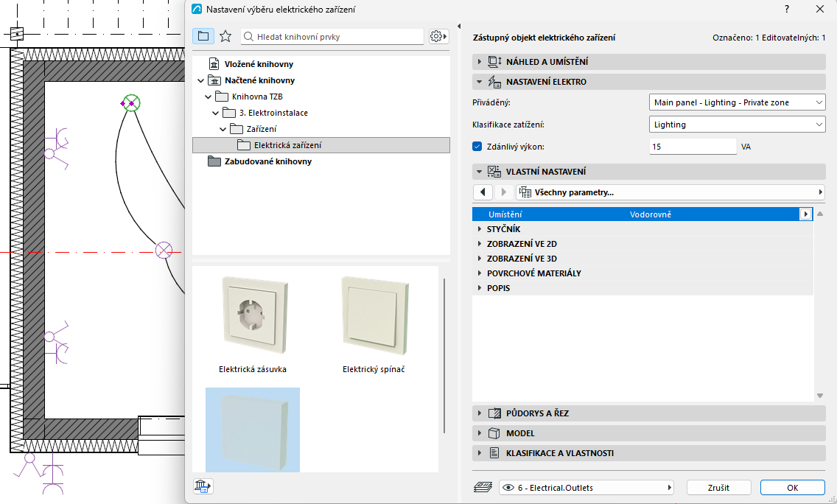Image resolution: width=837 pixels, height=504 pixels.
Task: Toggle eye visibility of Electrical.Outlets layer
Action: (x=508, y=488)
